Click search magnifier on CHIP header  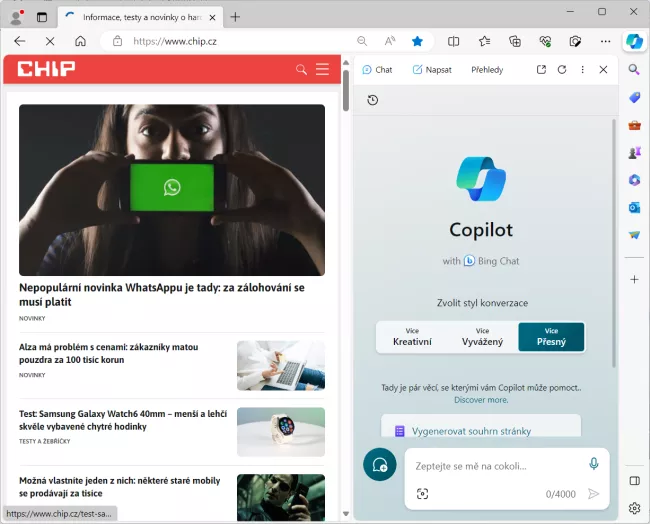click(x=301, y=69)
